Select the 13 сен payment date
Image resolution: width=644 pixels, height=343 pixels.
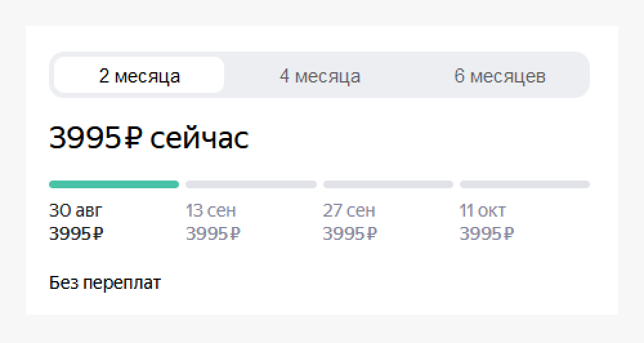click(211, 211)
